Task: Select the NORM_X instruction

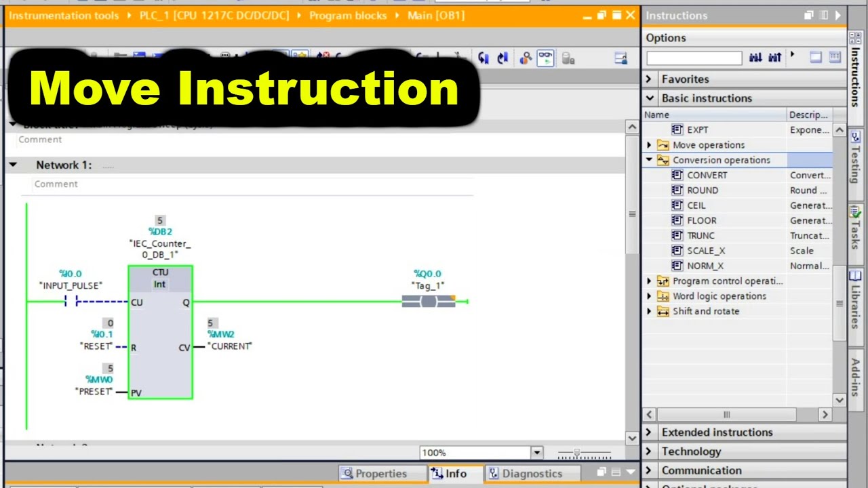Action: pyautogui.click(x=705, y=266)
